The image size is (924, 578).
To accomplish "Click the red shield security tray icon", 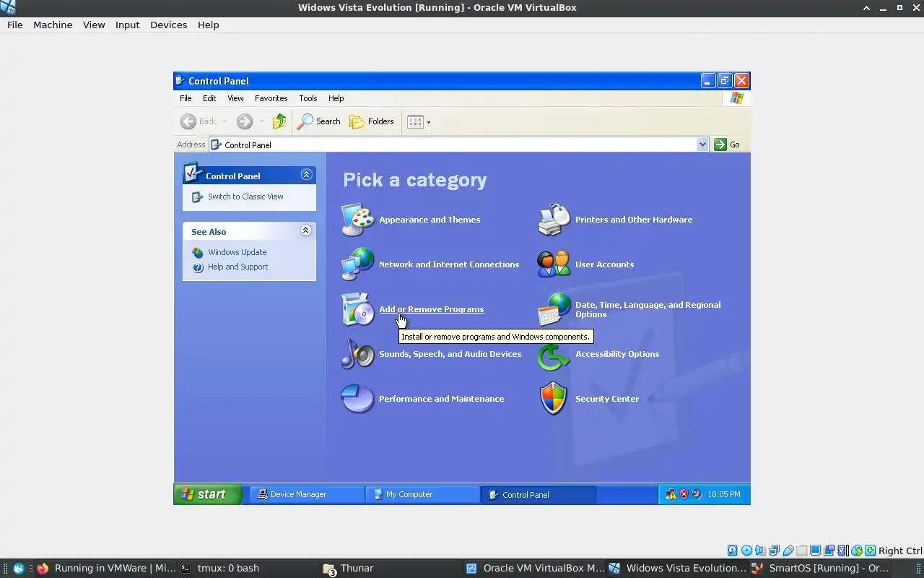I will coord(684,494).
